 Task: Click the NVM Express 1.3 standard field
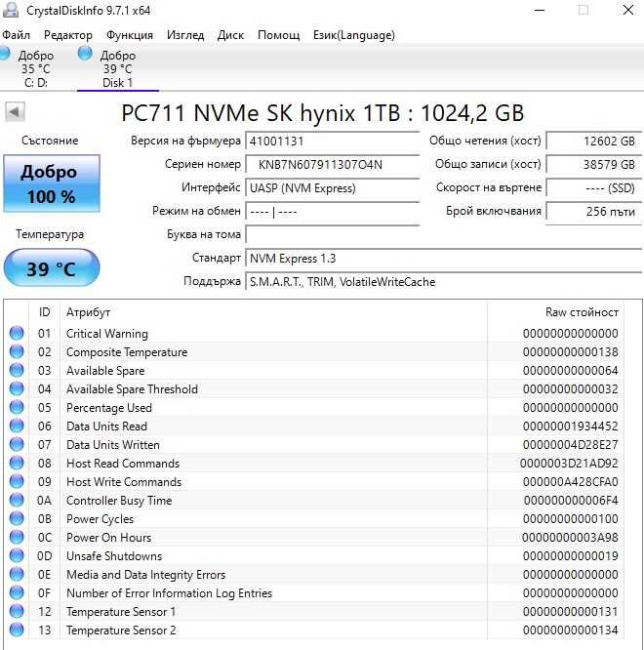(443, 259)
